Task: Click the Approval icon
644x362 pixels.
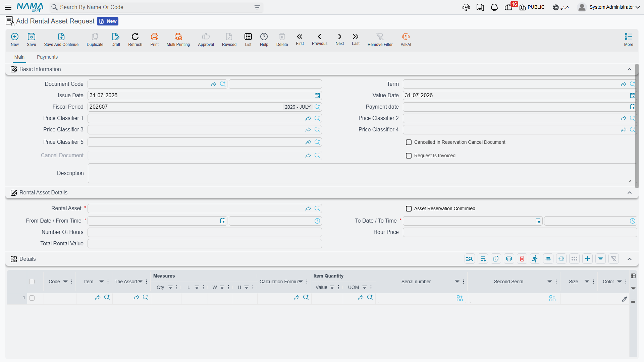Action: point(206,40)
